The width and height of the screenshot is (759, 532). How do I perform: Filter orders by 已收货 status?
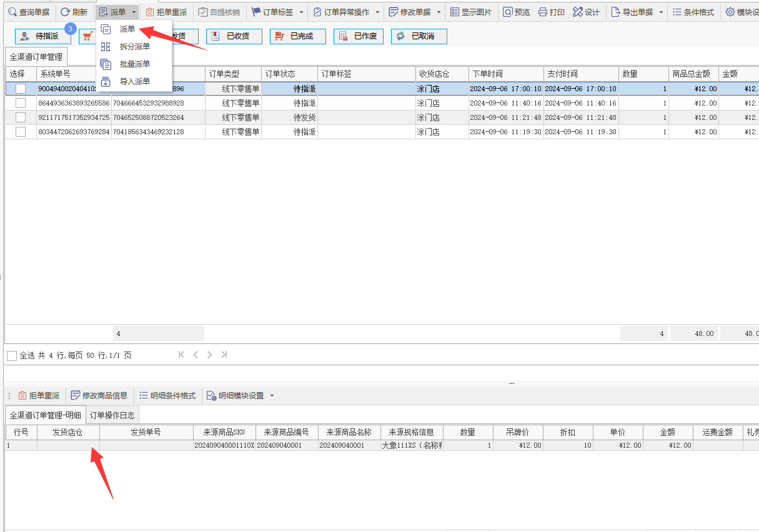click(234, 36)
